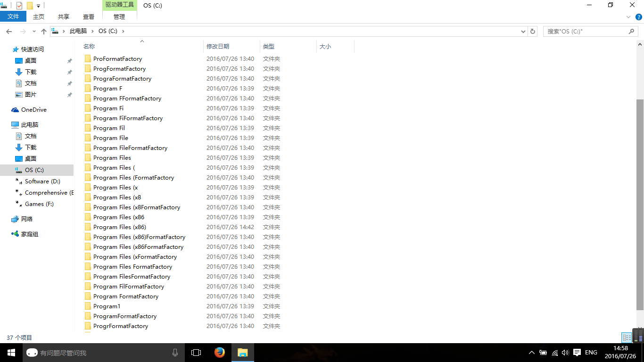The image size is (644, 362).
Task: Open the recent locations dropdown arrow
Action: 34,32
